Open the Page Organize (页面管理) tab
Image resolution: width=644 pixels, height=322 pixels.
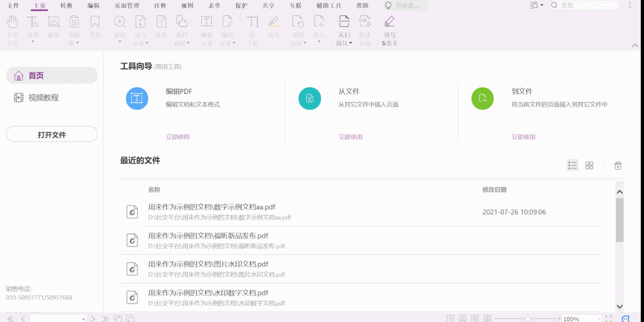127,6
